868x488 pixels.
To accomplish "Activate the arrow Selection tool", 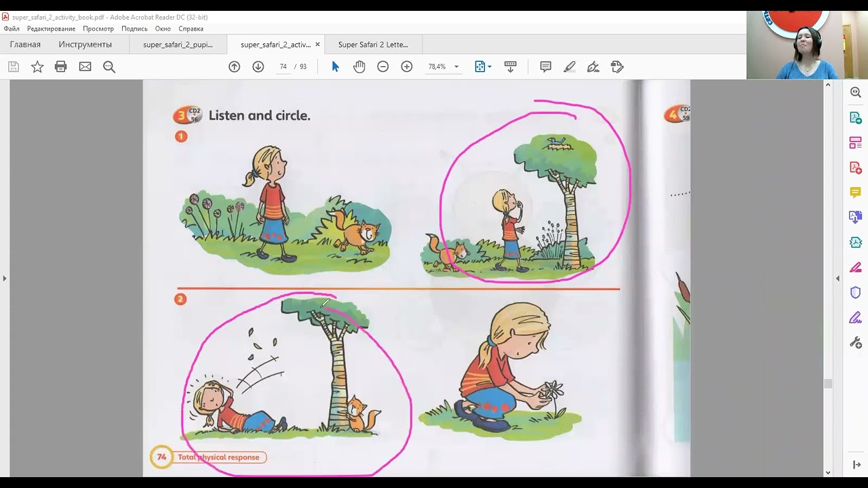I will (335, 66).
